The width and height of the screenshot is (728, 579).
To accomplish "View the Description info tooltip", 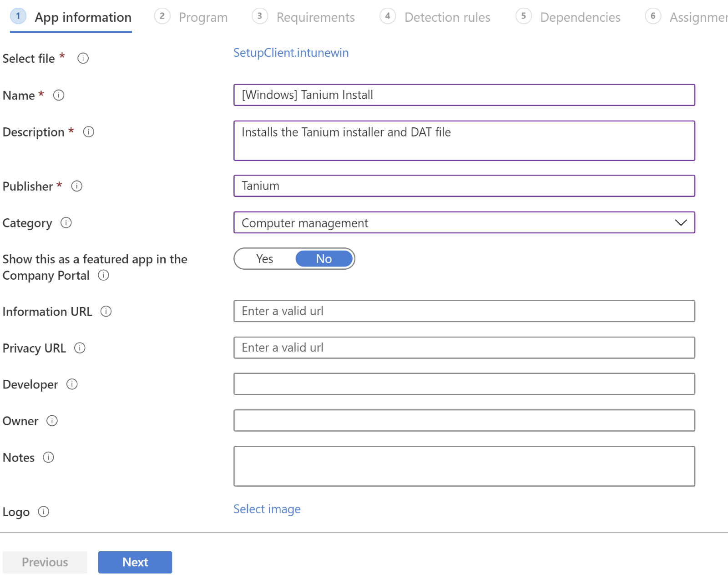I will point(89,132).
